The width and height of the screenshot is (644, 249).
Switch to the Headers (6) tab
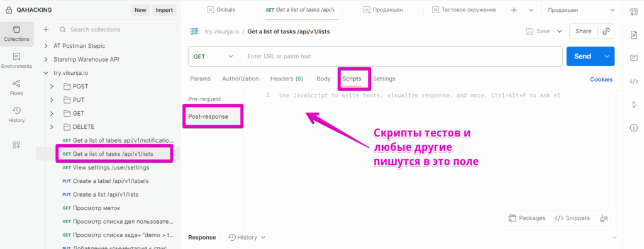point(287,79)
